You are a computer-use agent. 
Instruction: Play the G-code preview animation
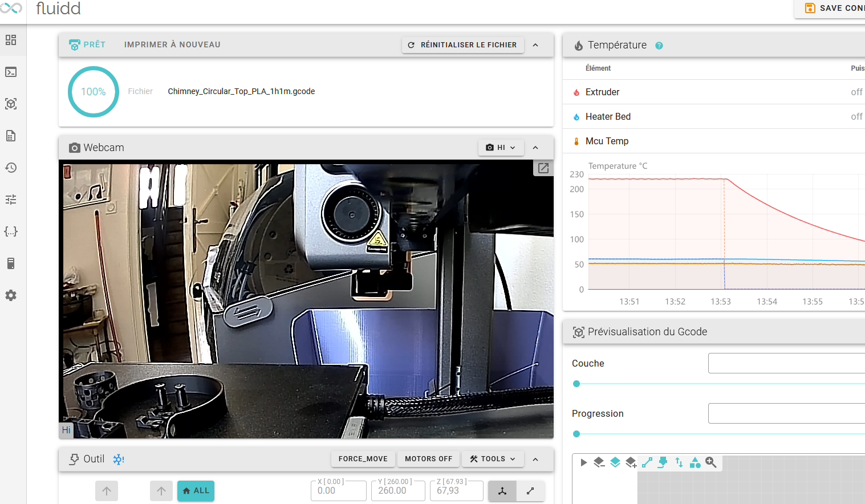tap(583, 462)
